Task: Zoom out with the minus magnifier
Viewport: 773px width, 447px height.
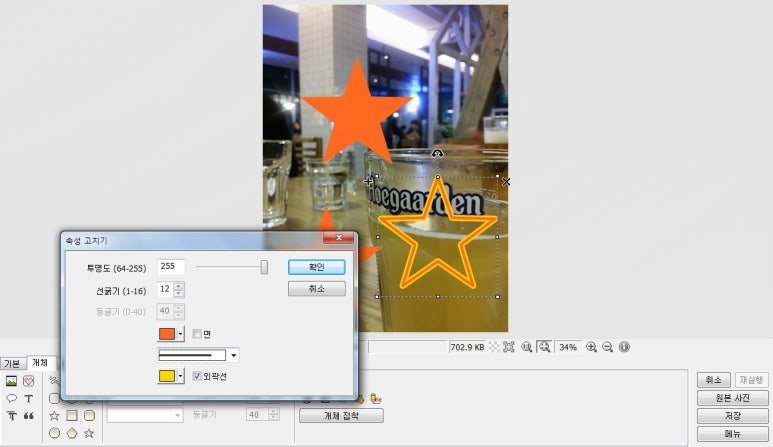Action: (x=607, y=347)
